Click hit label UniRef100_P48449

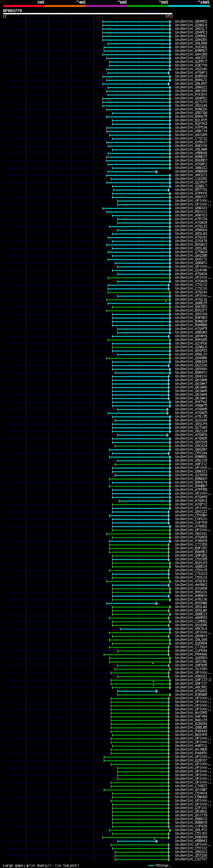click(x=191, y=732)
